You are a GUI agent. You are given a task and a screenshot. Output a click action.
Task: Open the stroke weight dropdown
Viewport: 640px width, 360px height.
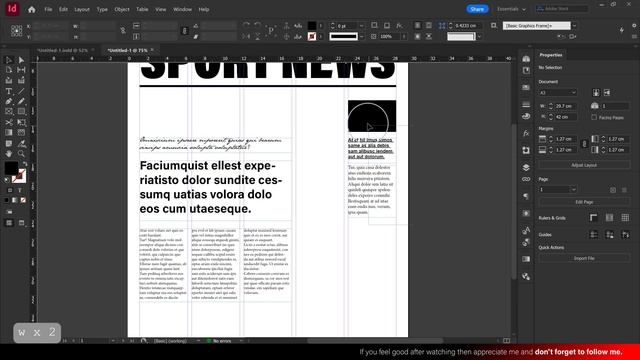tap(361, 26)
